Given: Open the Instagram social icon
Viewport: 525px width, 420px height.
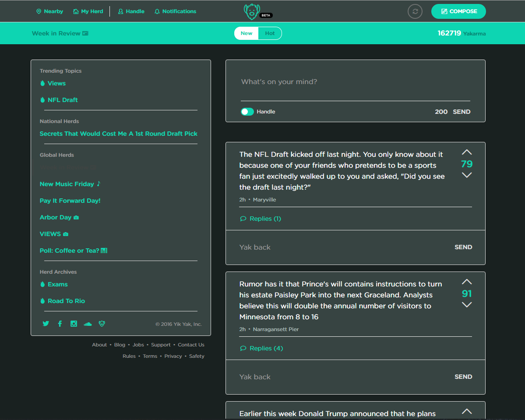Looking at the screenshot, I should [x=74, y=324].
